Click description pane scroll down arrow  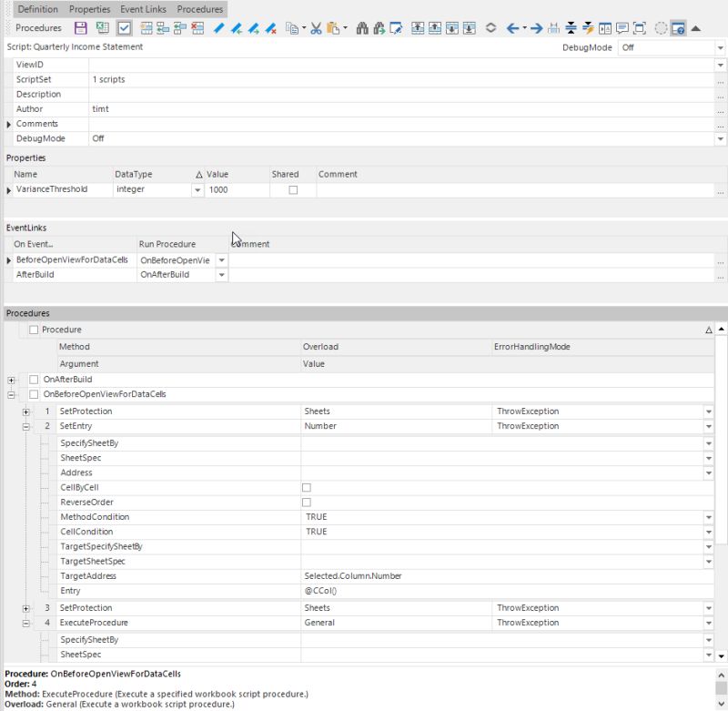coord(721,704)
